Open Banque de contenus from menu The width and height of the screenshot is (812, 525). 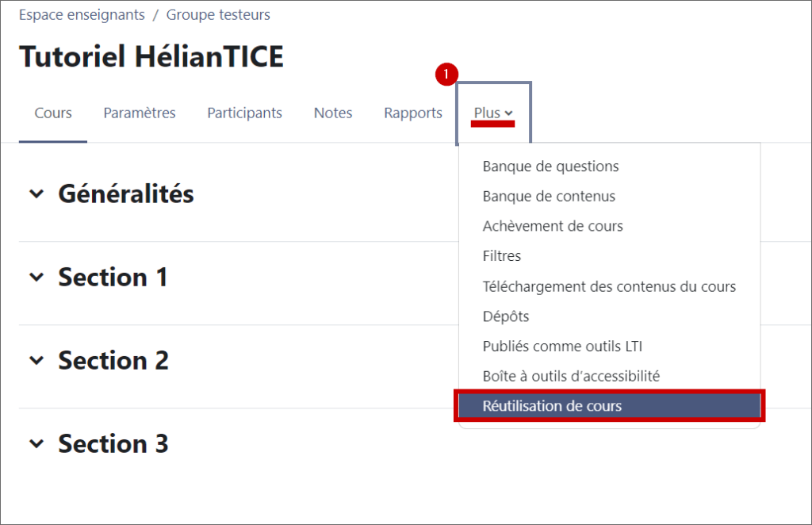[x=610, y=196]
